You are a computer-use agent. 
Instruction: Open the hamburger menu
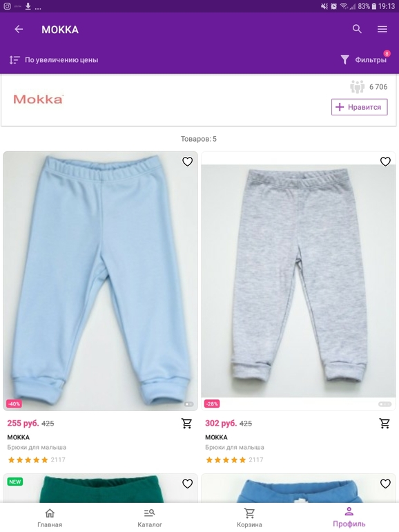click(x=382, y=29)
